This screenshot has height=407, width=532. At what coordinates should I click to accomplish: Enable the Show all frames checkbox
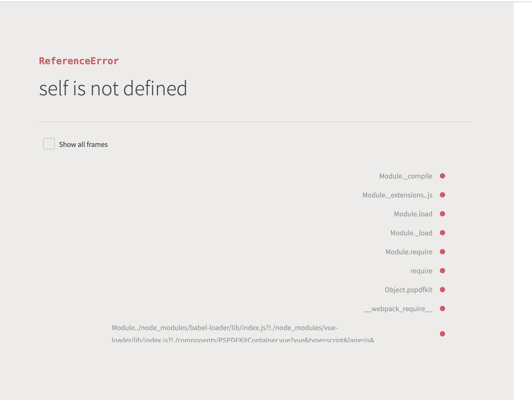click(x=49, y=144)
